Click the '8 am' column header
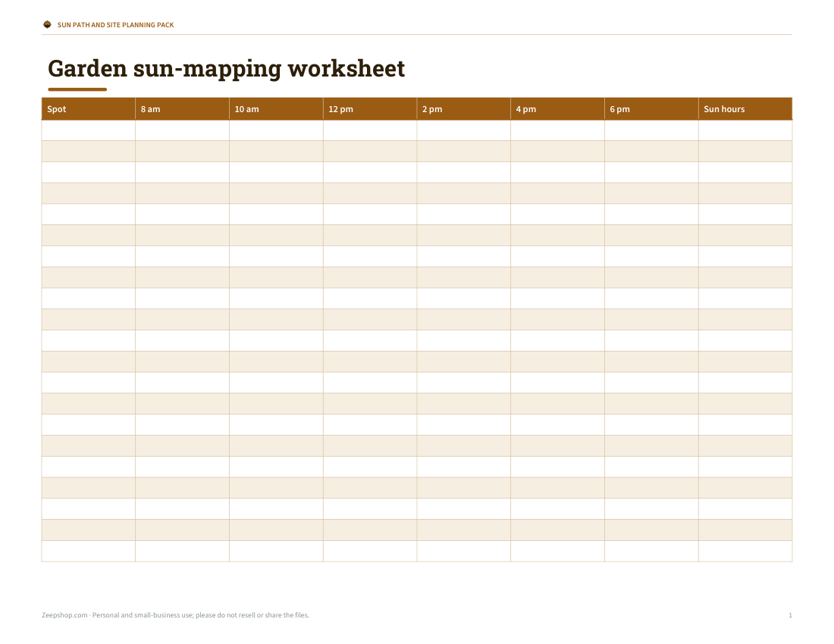This screenshot has height=644, width=834. (183, 109)
